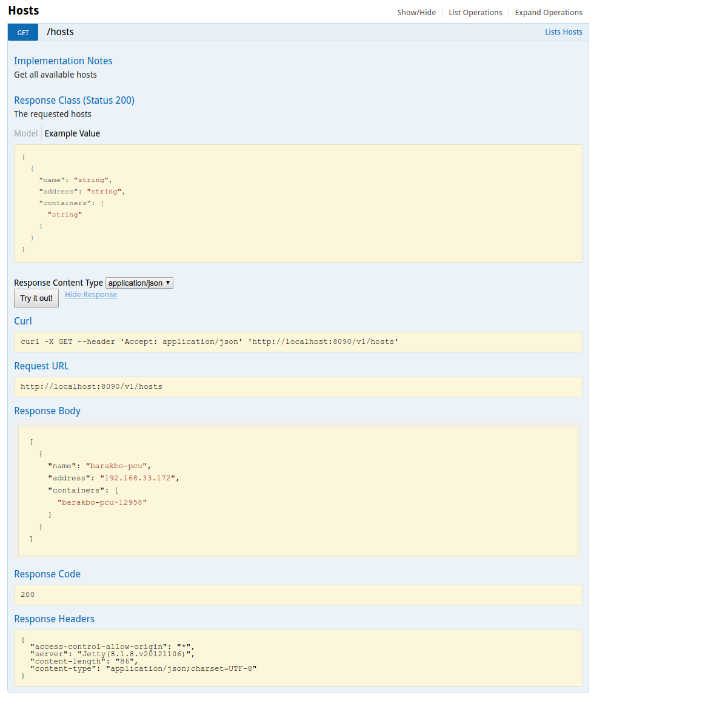Click the "barakbo-pcu~12958" container value
Viewport: 728px width, 709px height.
click(x=102, y=503)
